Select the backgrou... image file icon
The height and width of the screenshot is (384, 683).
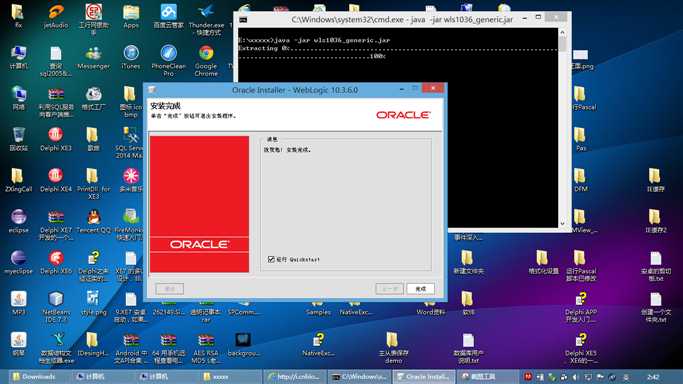pos(243,344)
